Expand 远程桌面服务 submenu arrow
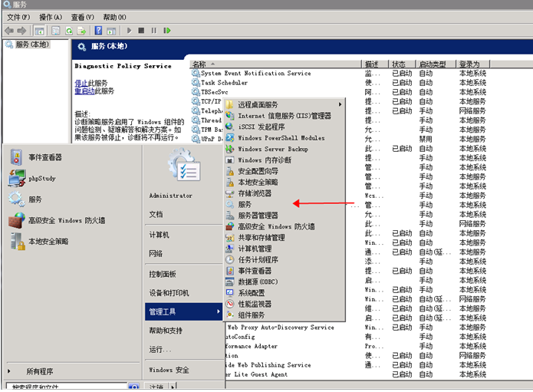 (x=340, y=104)
